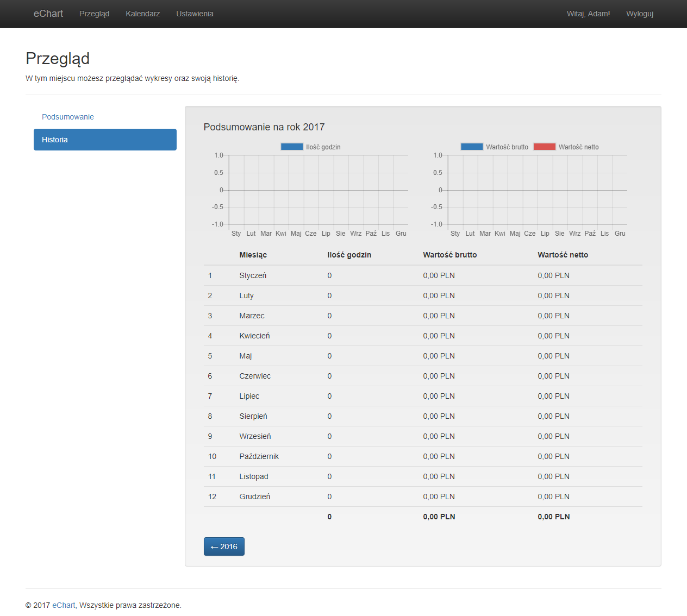Select the Grudzień table row
Screen dimensions: 687x616
click(422, 496)
